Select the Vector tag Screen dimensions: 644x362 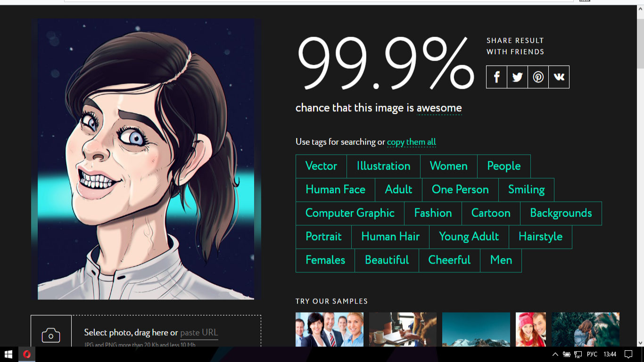pyautogui.click(x=322, y=166)
